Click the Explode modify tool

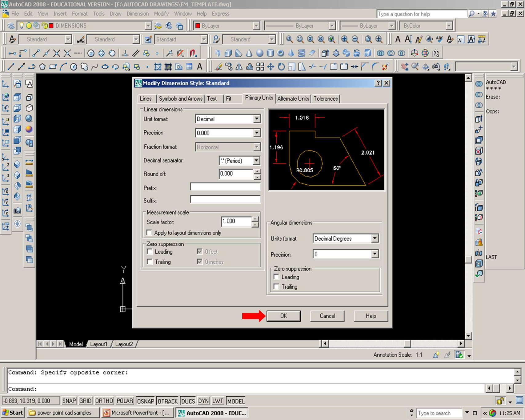pyautogui.click(x=385, y=66)
